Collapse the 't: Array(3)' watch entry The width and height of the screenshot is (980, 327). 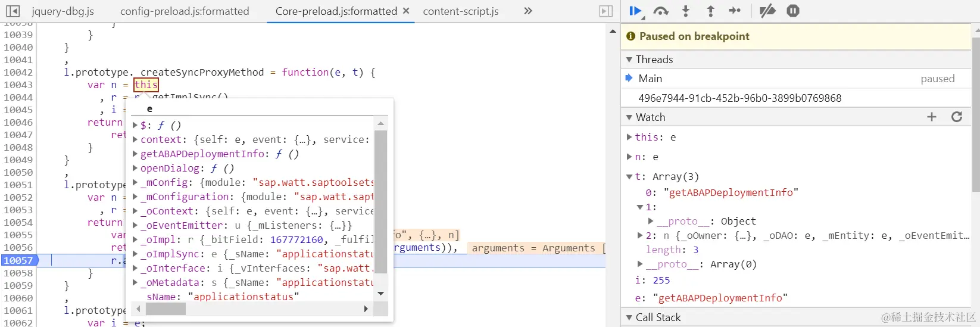point(629,176)
